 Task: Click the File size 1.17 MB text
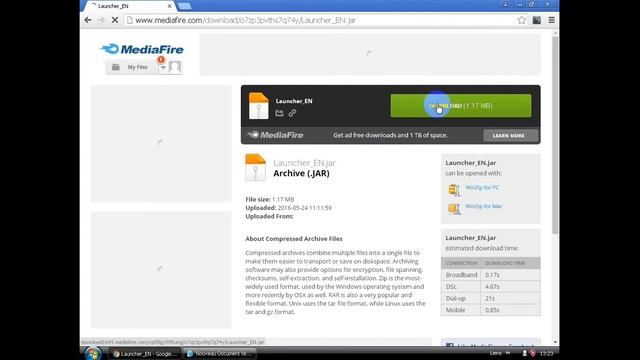coord(269,199)
